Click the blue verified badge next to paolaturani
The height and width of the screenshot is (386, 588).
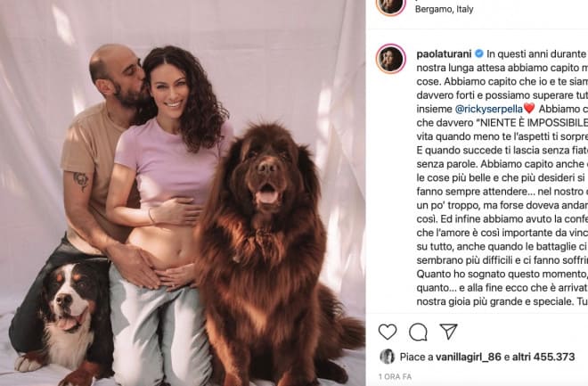(479, 54)
